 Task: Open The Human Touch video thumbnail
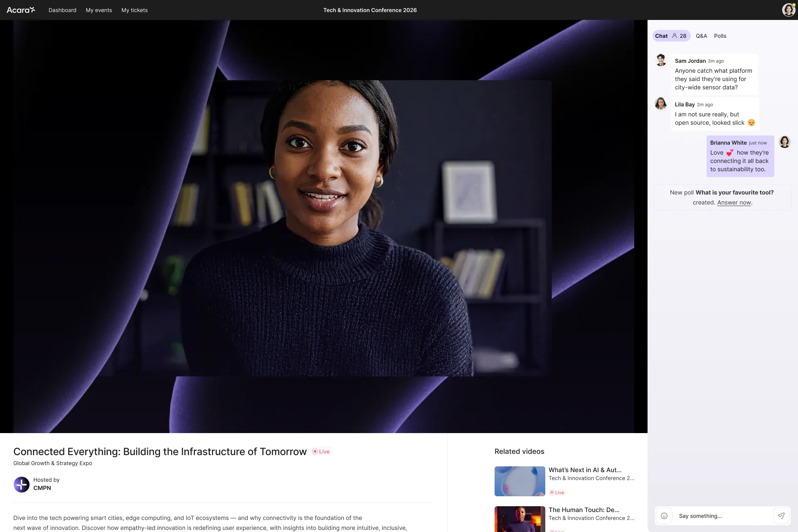520,520
